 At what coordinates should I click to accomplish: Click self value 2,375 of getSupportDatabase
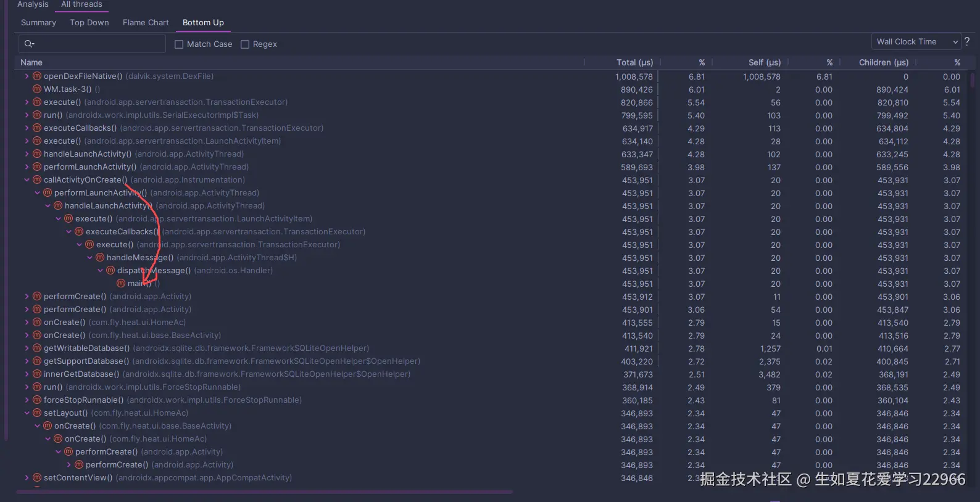click(770, 362)
